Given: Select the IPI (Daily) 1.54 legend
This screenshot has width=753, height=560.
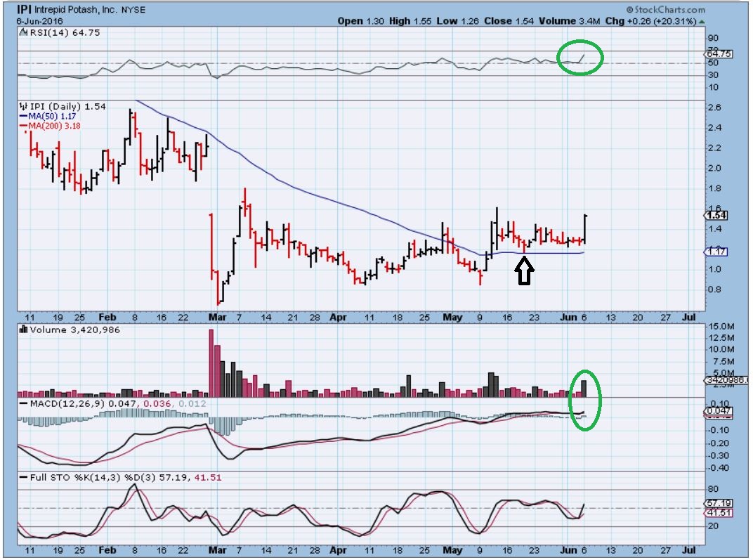Looking at the screenshot, I should click(x=67, y=106).
